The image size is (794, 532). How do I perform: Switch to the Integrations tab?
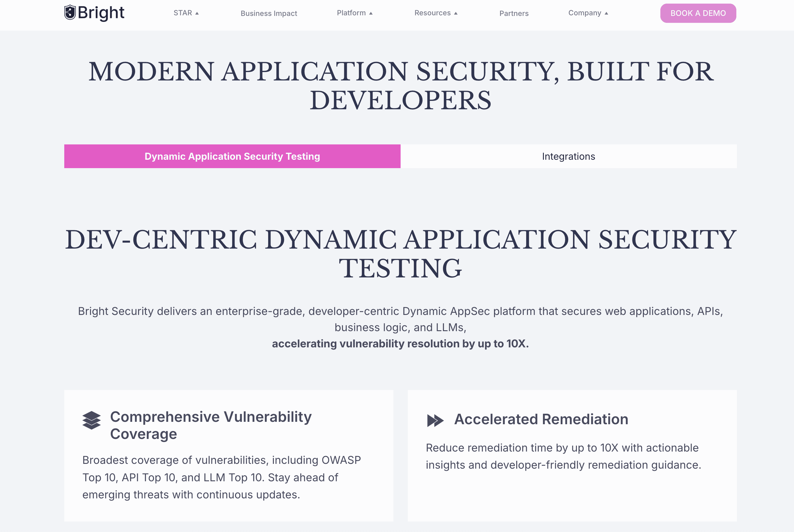click(568, 156)
